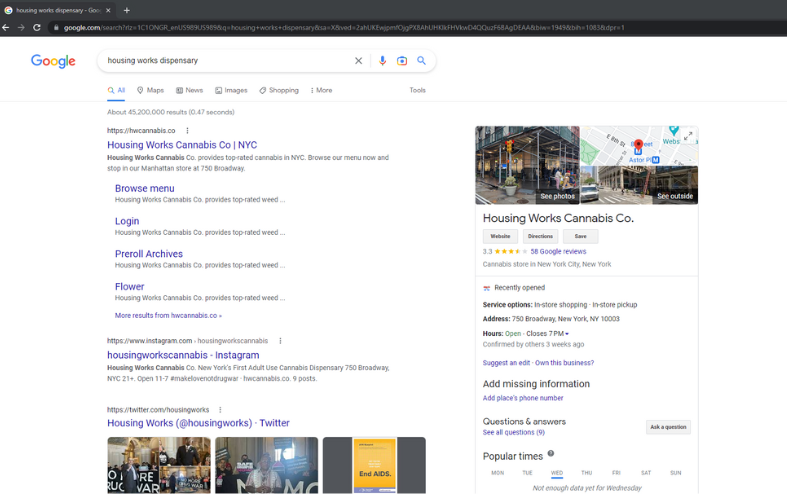The height and width of the screenshot is (494, 787).
Task: Click the red location pin on the map
Action: pyautogui.click(x=638, y=146)
